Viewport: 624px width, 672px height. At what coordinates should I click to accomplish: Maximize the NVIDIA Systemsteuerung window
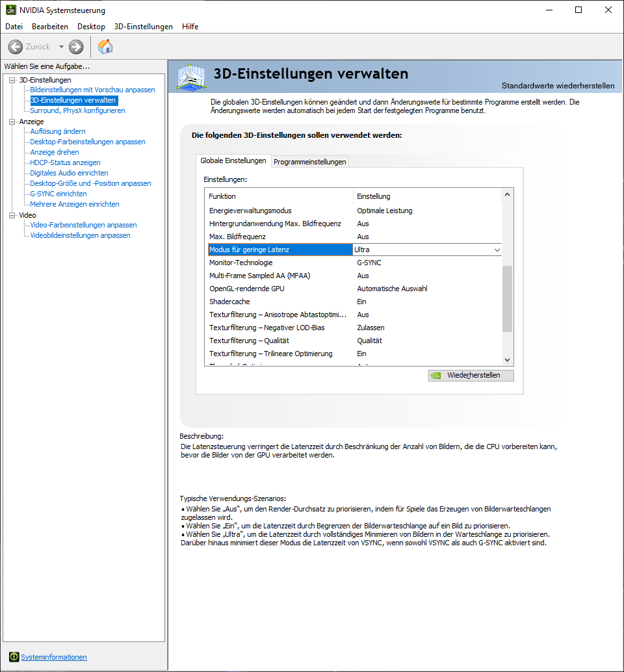pyautogui.click(x=578, y=10)
